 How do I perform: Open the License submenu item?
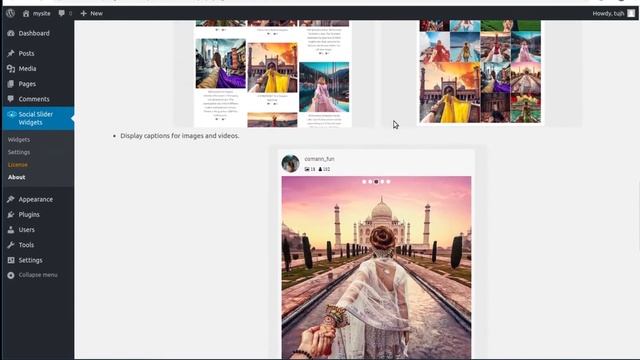click(18, 164)
